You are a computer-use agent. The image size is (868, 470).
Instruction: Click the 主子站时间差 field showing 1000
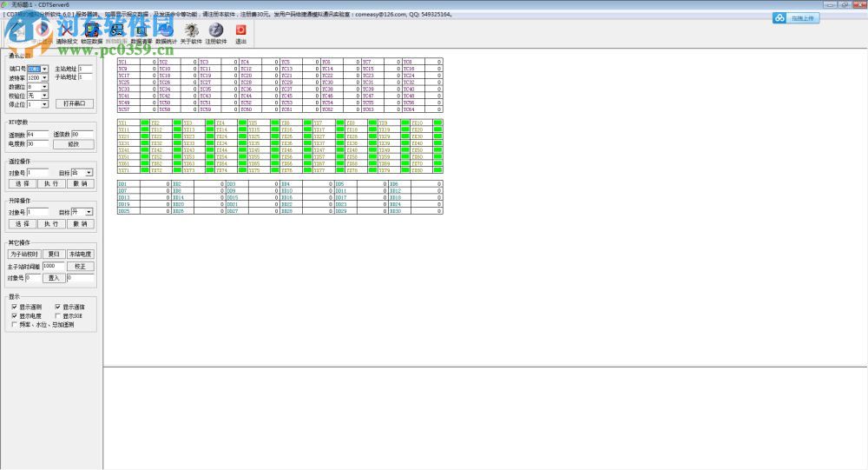[53, 267]
